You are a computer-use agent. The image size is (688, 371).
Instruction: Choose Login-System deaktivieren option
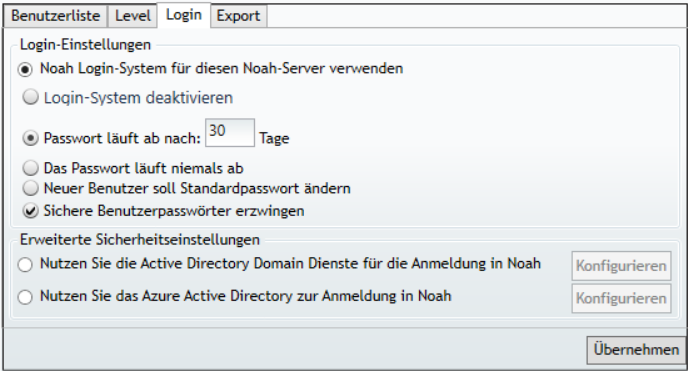pos(30,97)
